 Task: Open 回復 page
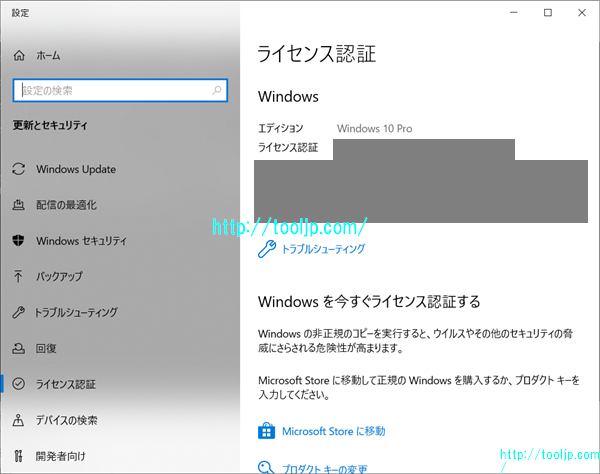click(x=46, y=349)
